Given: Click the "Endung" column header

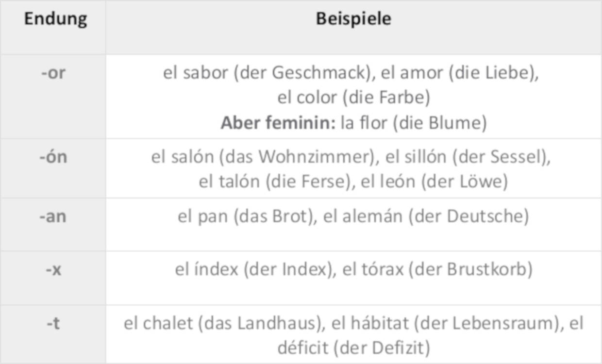Looking at the screenshot, I should pyautogui.click(x=55, y=19).
